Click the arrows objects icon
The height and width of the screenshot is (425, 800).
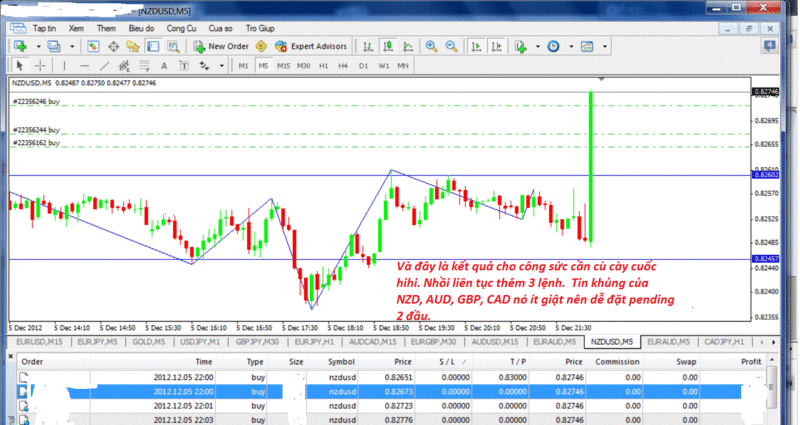click(204, 65)
